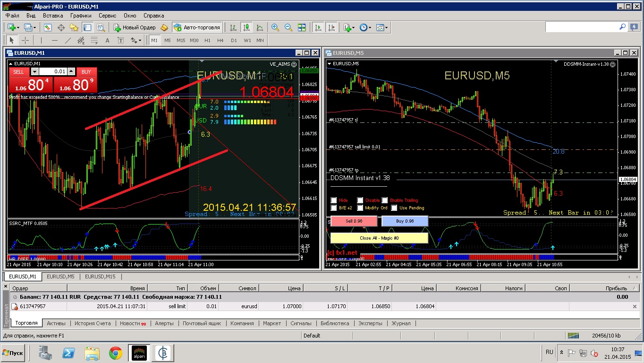Click the Sell 0.96 button
The width and height of the screenshot is (644, 363).
point(354,221)
